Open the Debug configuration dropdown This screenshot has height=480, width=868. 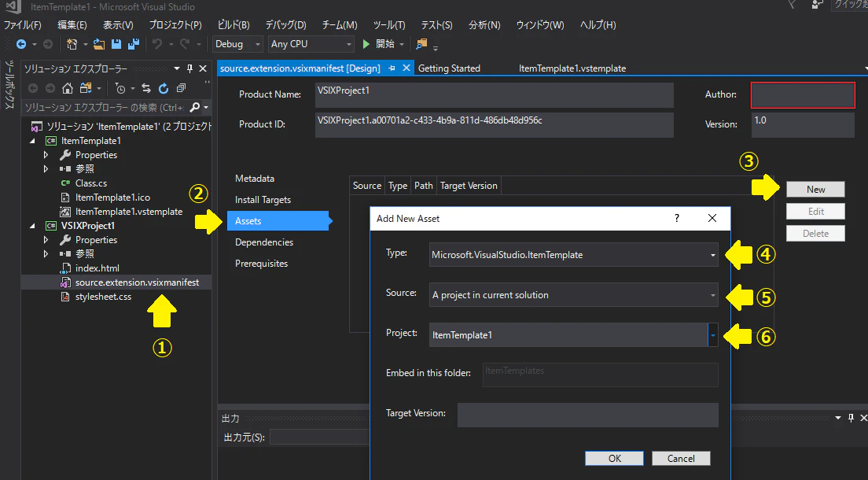coord(238,44)
